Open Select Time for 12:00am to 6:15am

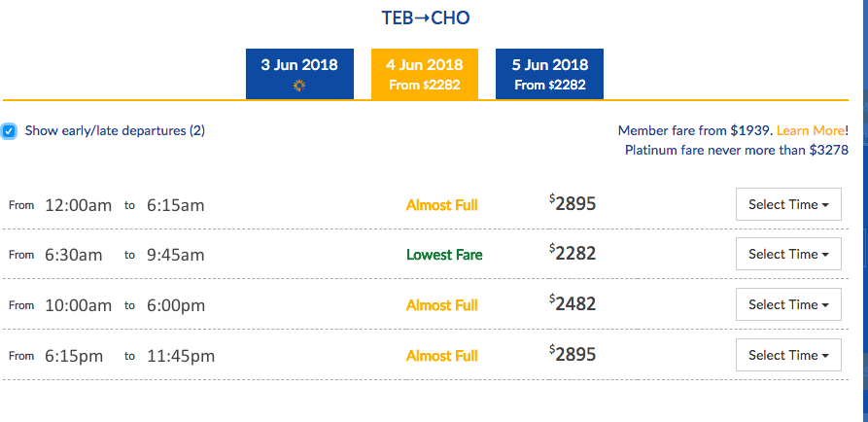pyautogui.click(x=788, y=204)
